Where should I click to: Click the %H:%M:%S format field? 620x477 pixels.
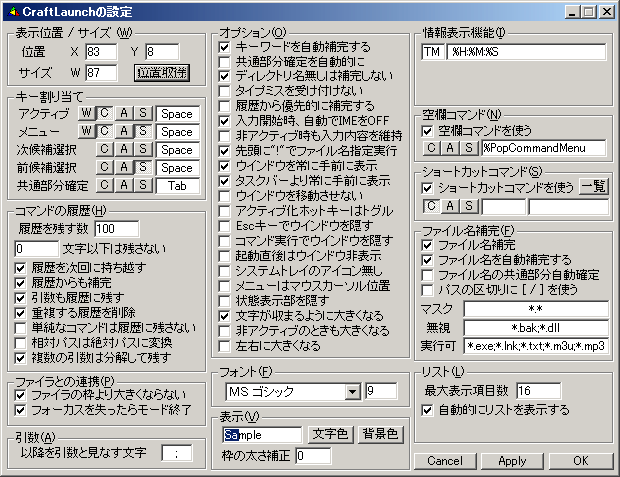[x=526, y=52]
